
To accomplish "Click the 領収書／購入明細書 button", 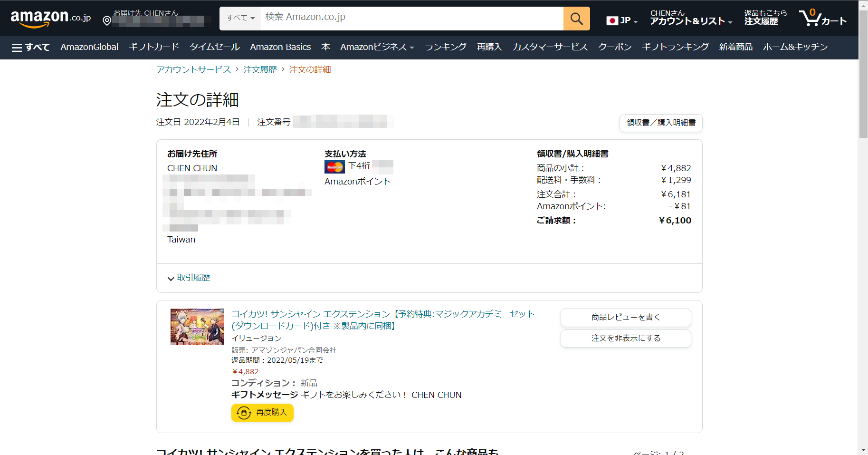I will (x=660, y=123).
